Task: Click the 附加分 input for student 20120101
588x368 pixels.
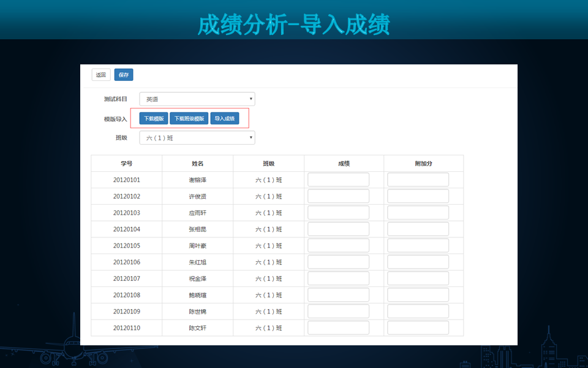Action: coord(418,180)
